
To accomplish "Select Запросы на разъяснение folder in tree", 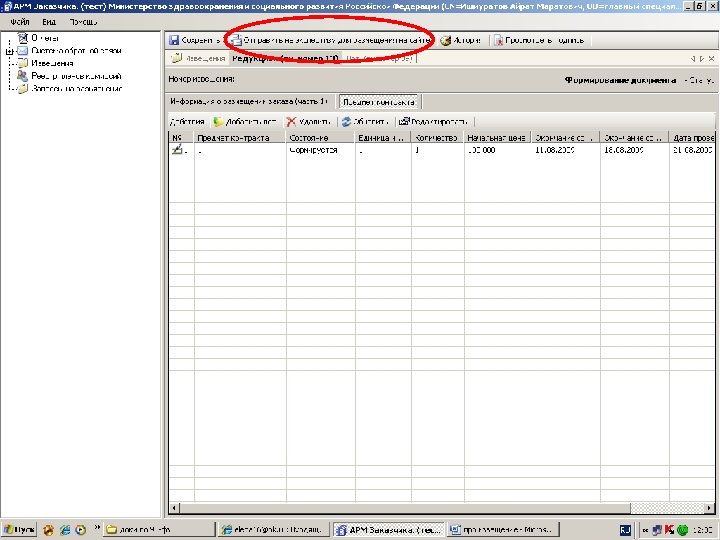I will click(76, 88).
